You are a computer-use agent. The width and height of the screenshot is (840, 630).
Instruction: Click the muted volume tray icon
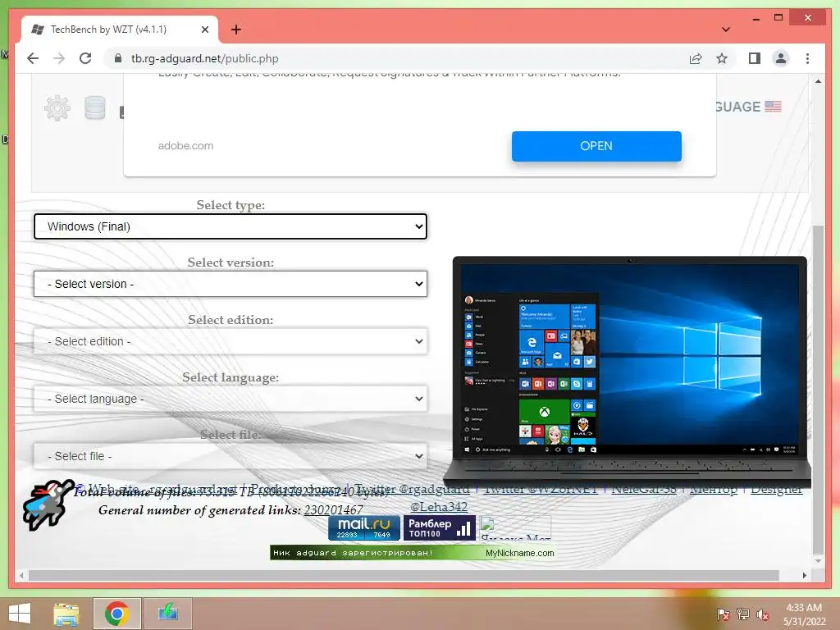tap(762, 614)
